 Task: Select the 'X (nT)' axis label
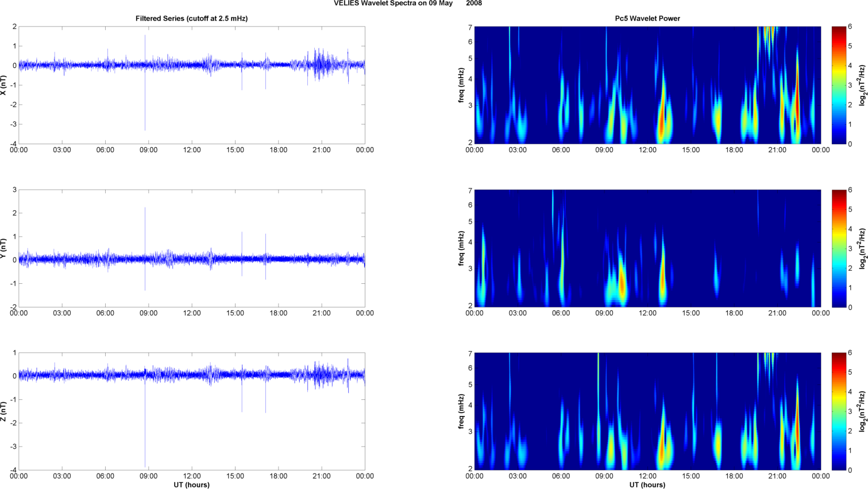tap(4, 85)
